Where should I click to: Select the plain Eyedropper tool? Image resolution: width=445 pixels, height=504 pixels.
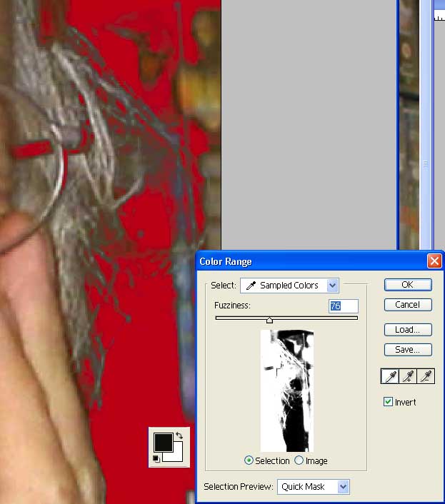pos(389,376)
